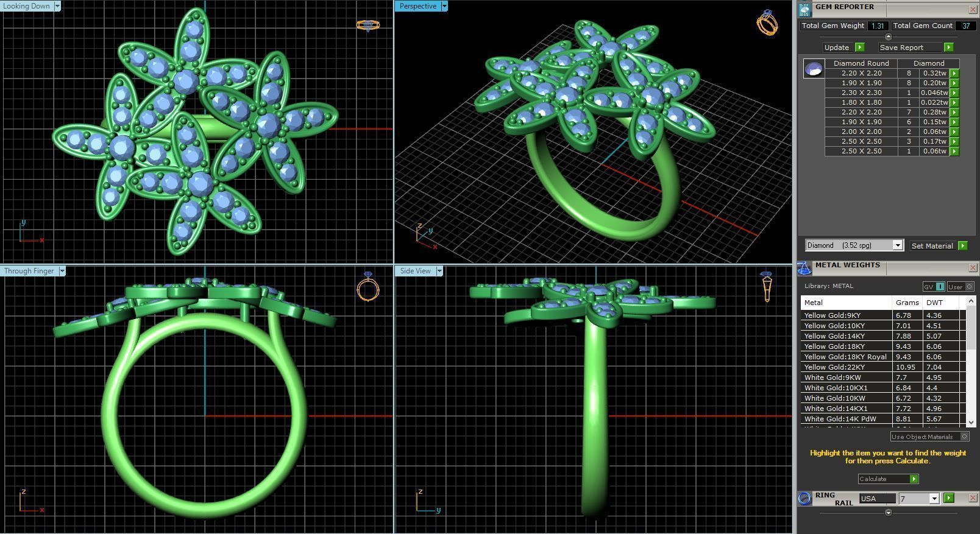The height and width of the screenshot is (534, 980).
Task: Click green arrow on 0.046tw gem row
Action: coord(954,93)
